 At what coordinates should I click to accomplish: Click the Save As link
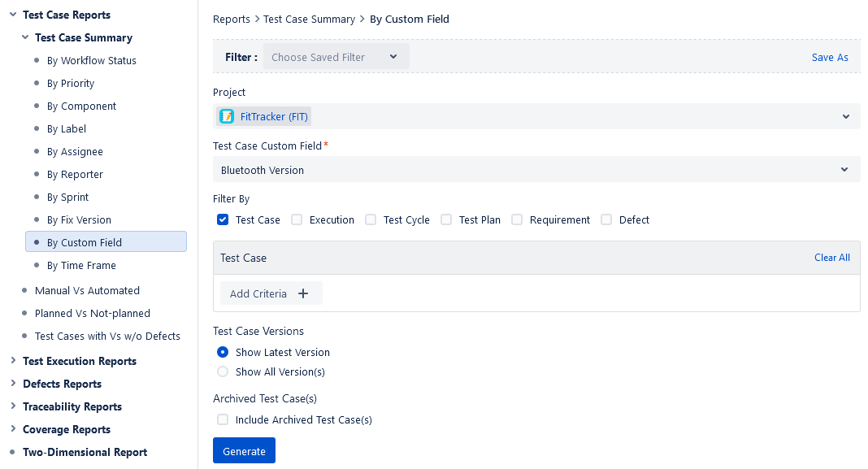pos(830,57)
